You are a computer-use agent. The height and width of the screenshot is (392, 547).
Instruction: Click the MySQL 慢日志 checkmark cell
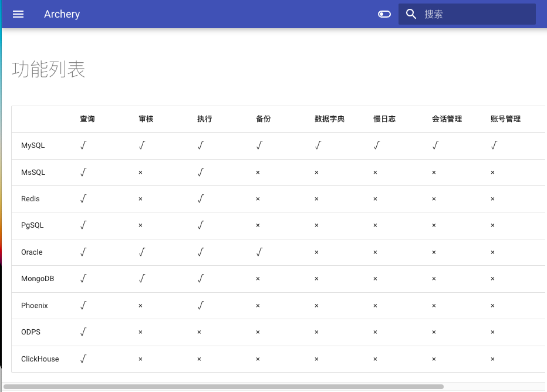[376, 146]
